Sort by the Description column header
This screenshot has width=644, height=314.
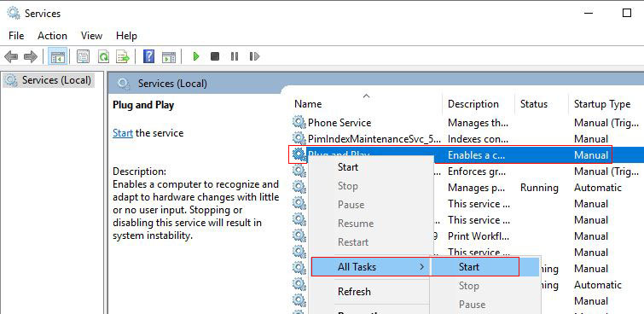tap(479, 104)
